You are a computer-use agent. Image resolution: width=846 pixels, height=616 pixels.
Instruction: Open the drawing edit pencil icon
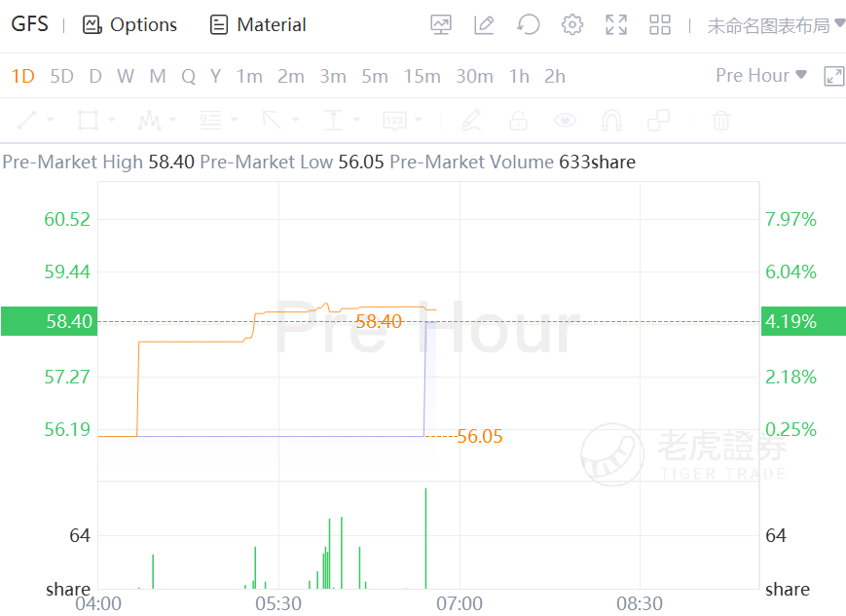coord(484,25)
